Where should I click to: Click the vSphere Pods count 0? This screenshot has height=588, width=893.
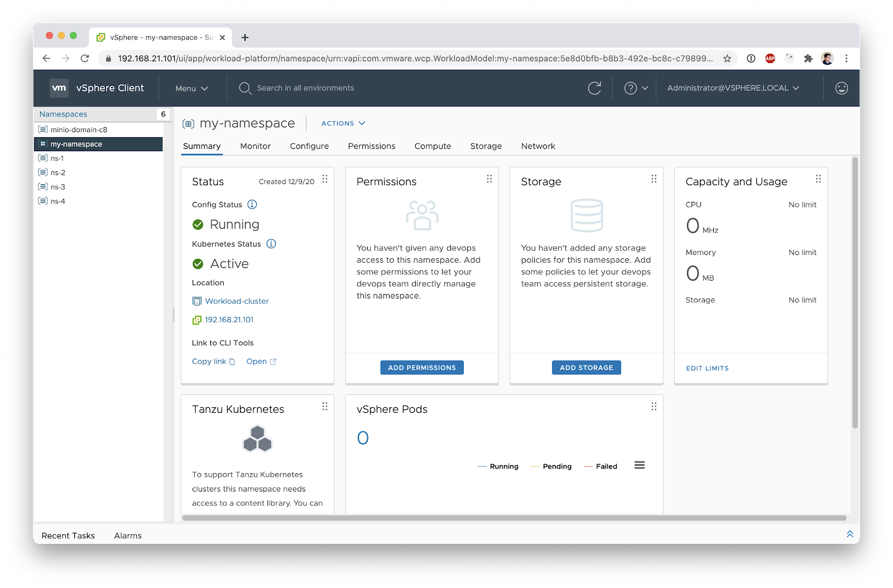363,438
